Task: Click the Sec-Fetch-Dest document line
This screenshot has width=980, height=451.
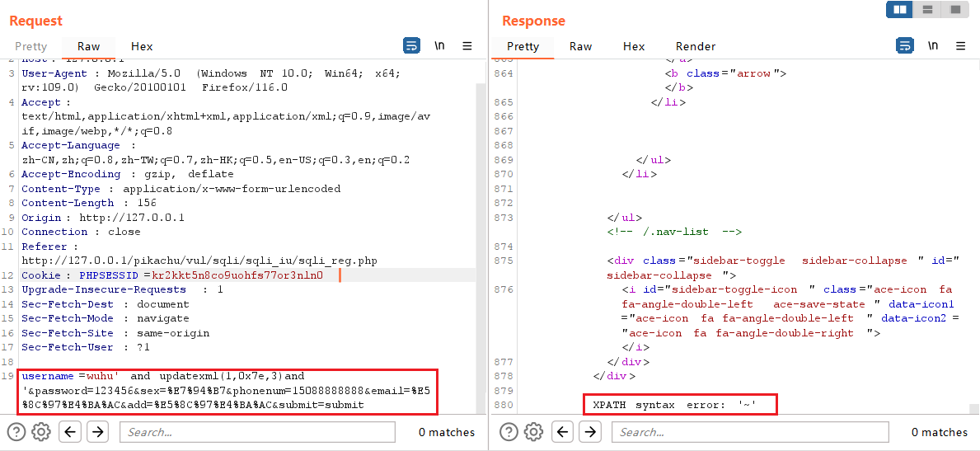Action: click(105, 304)
